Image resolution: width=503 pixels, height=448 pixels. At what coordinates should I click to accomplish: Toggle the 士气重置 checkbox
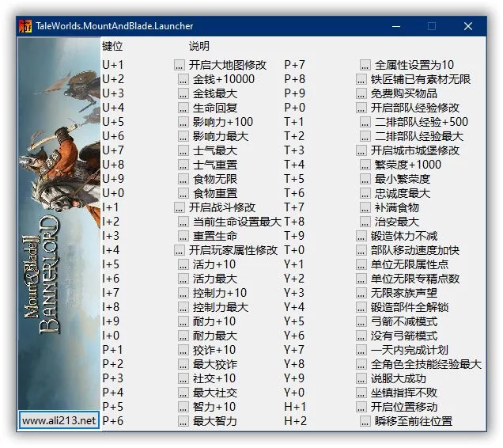coord(183,165)
